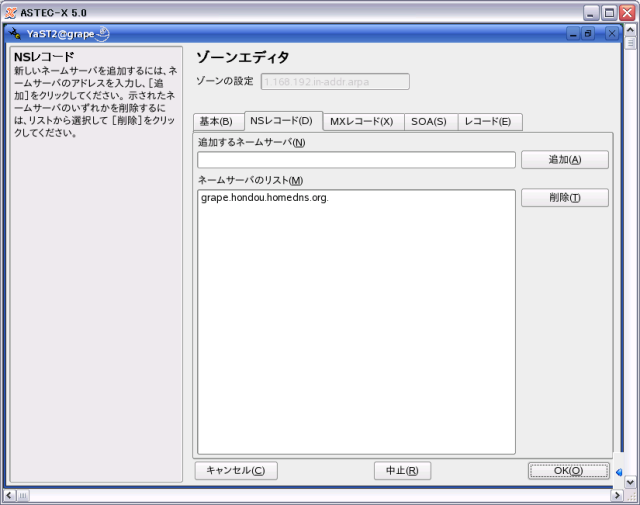Open the MXレコード(X) tab
This screenshot has width=640, height=505.
[362, 122]
